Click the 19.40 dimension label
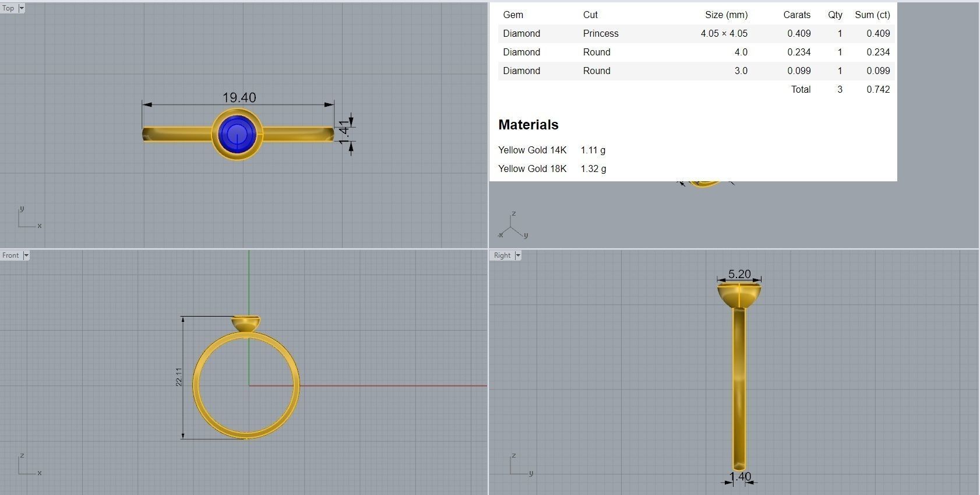 pos(239,97)
